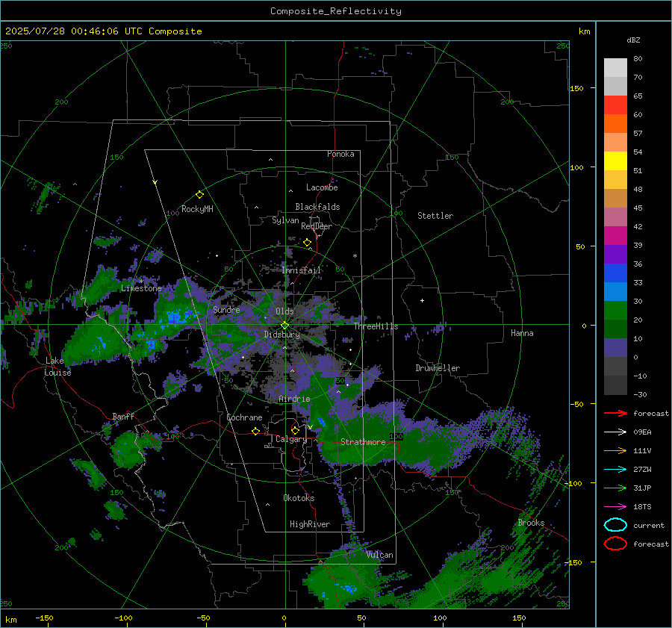
Task: Click the RedDeer map label
Action: point(317,226)
